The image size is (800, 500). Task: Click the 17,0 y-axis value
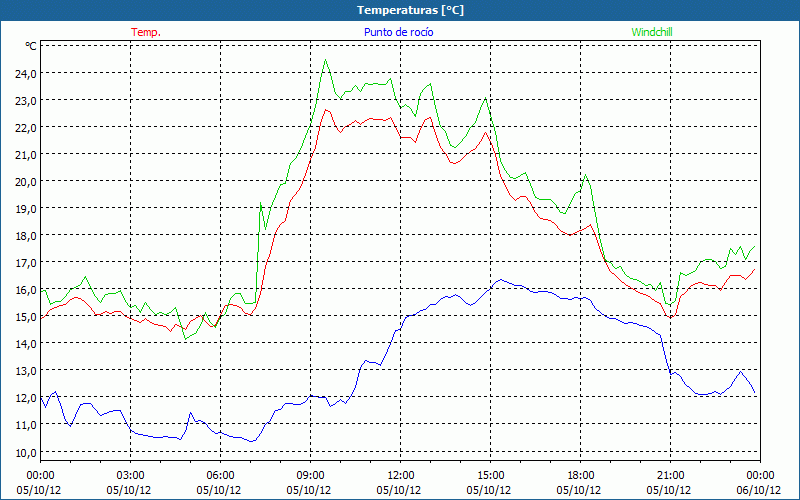click(x=26, y=263)
